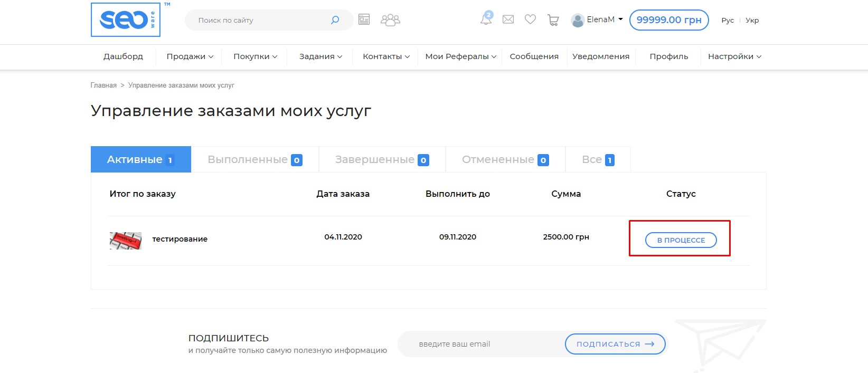Expand the Покупки menu
Screen dimensions: 868x373
255,56
